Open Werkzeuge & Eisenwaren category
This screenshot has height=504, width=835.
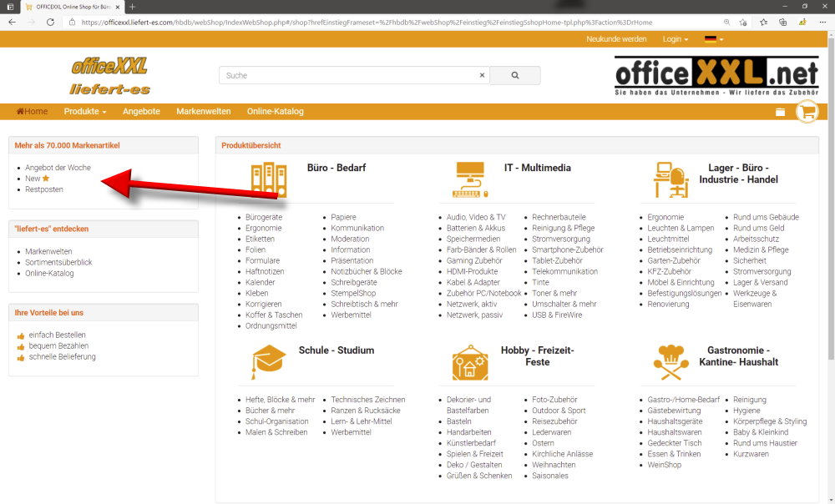point(755,299)
